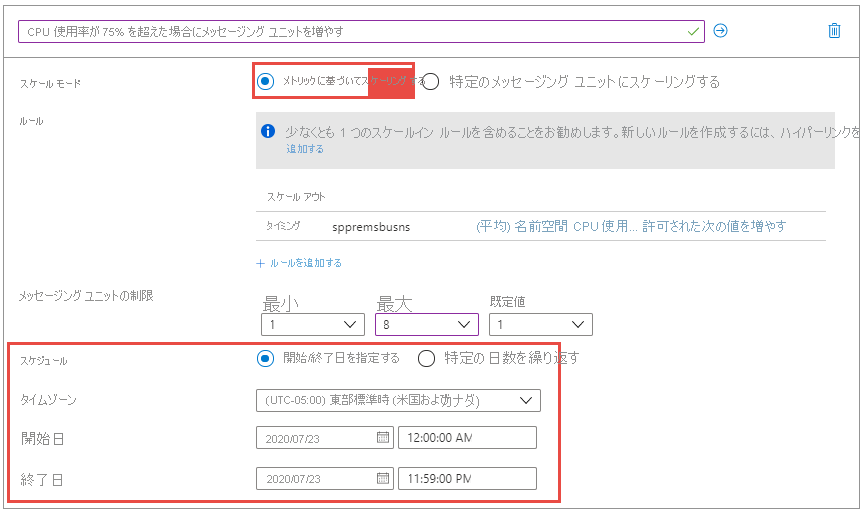
Task: Click the sppremsbusns resource name
Action: coord(371,227)
